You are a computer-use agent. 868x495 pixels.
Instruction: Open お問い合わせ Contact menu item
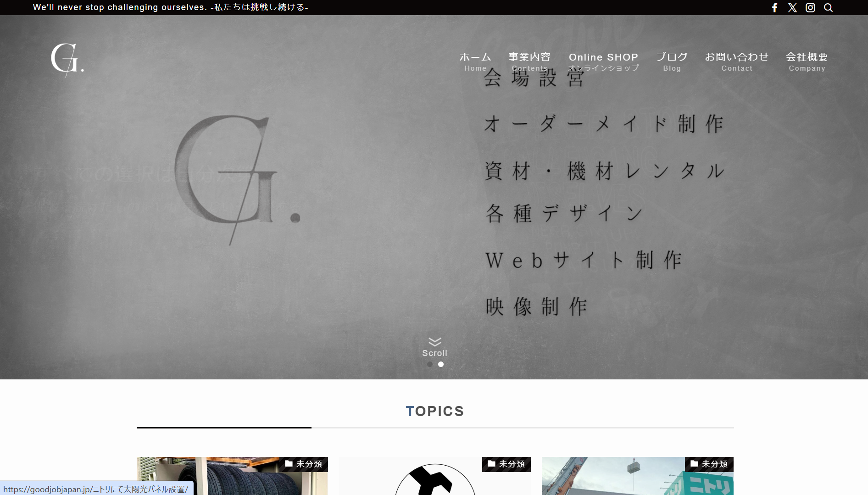[737, 61]
